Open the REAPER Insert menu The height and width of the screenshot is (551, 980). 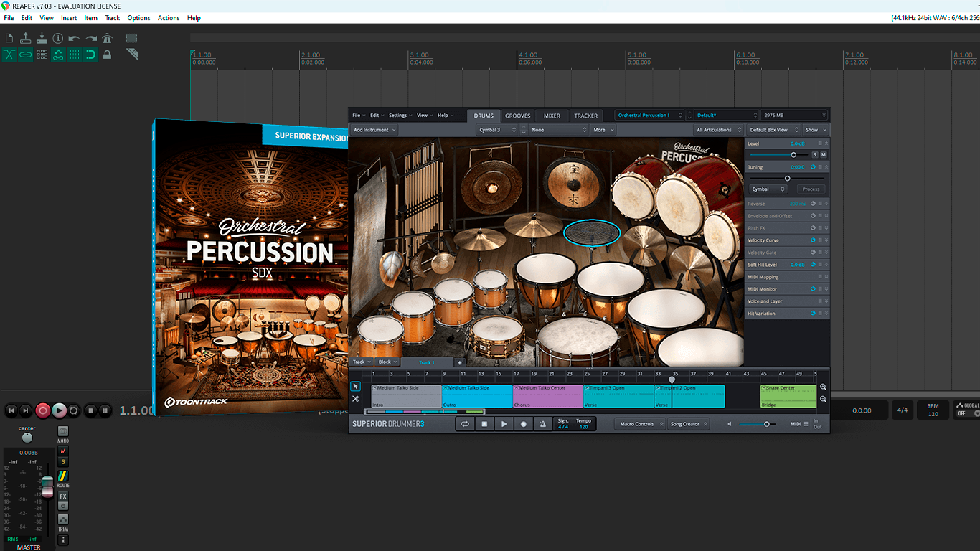[69, 18]
